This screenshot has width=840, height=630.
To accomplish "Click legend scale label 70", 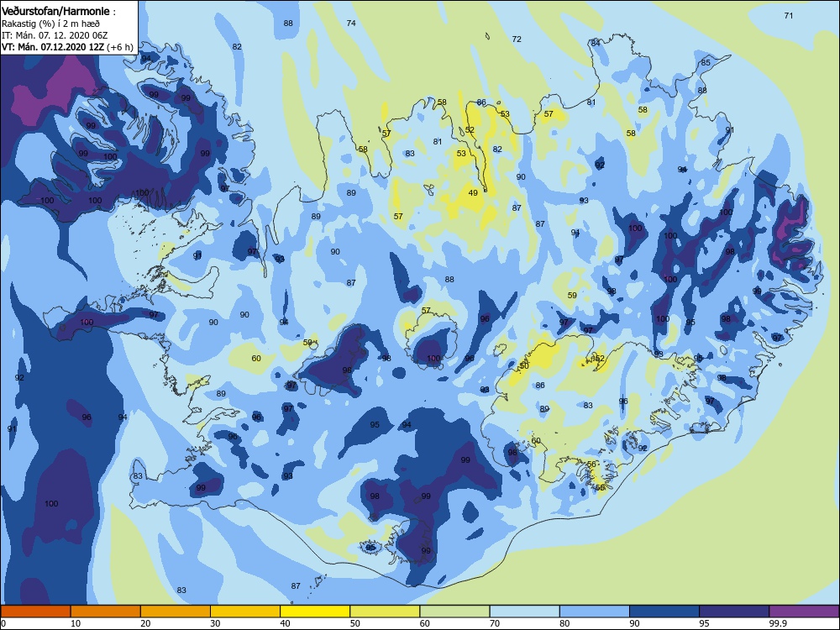I will click(x=495, y=623).
